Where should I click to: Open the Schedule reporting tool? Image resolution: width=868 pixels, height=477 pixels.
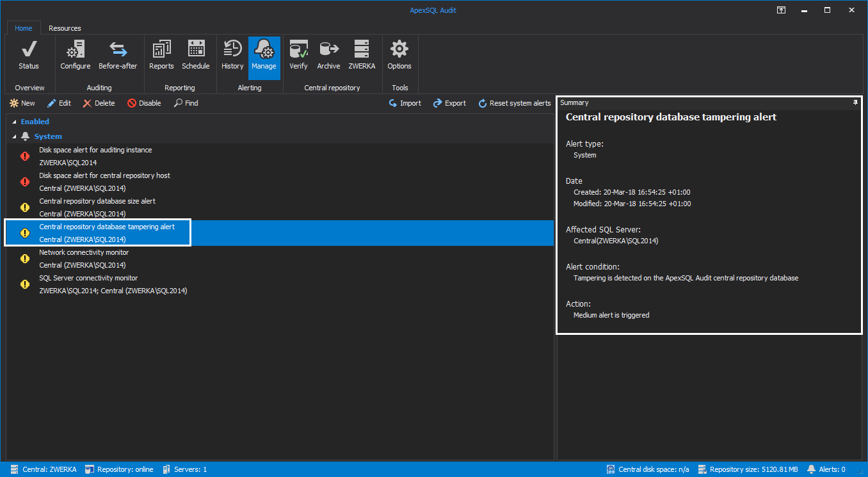(x=196, y=56)
